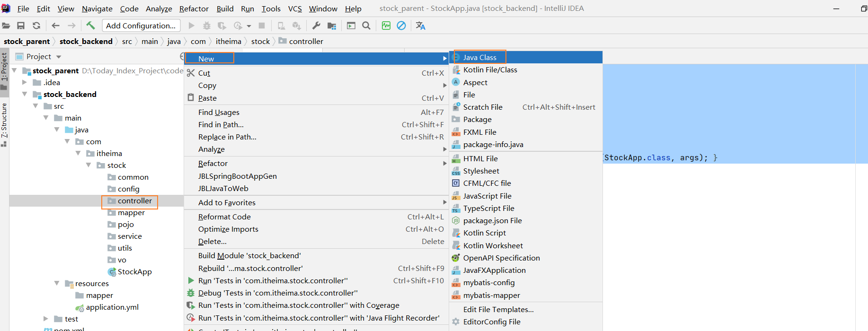Image resolution: width=868 pixels, height=331 pixels.
Task: Choose Find Usages in context menu
Action: click(316, 113)
